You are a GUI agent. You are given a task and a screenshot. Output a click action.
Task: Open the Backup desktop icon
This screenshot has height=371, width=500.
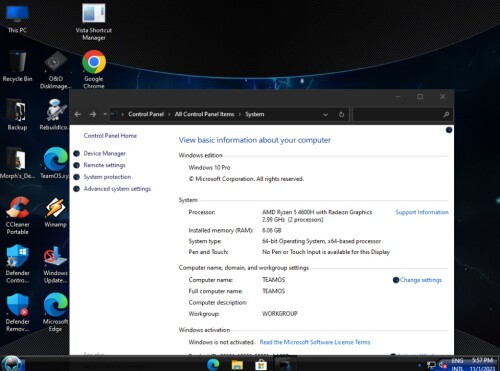pos(17,115)
